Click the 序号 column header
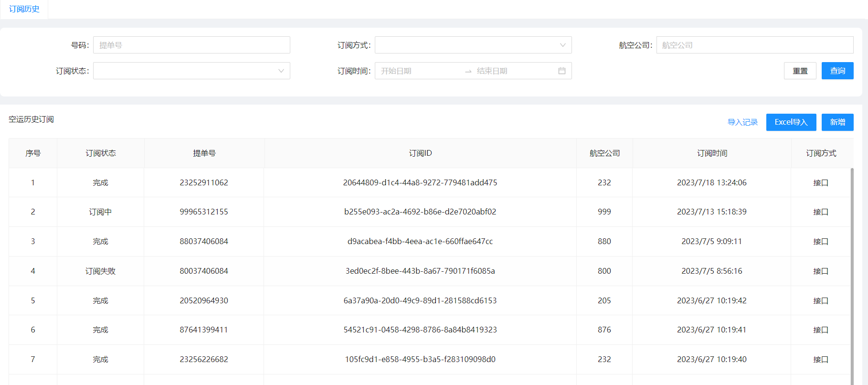Image resolution: width=868 pixels, height=385 pixels. tap(33, 153)
